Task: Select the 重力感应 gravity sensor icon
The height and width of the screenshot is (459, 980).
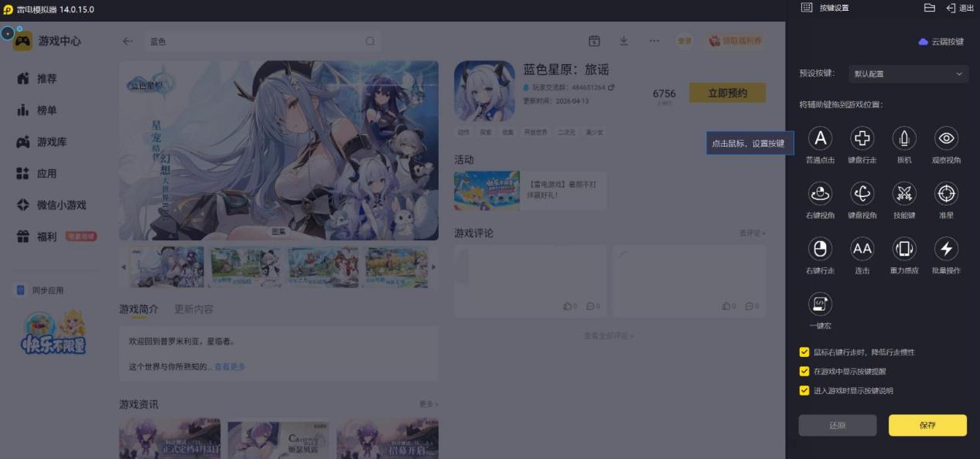Action: [x=904, y=249]
